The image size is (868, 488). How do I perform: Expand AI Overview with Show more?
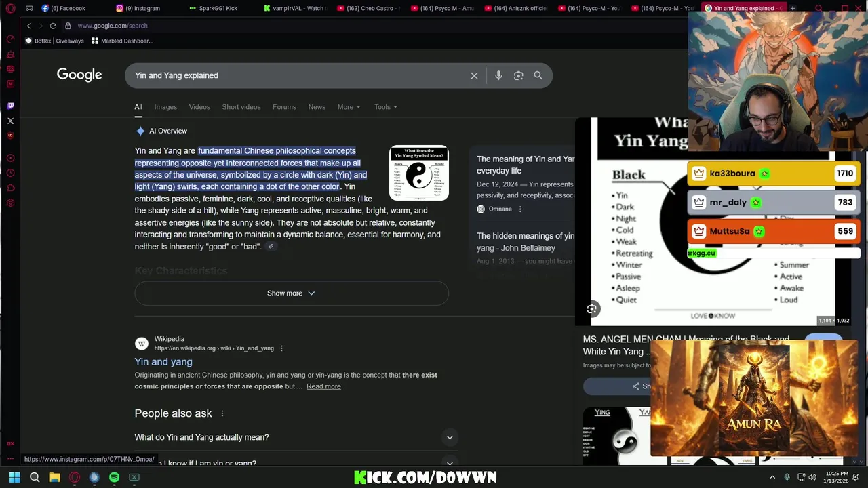click(292, 293)
